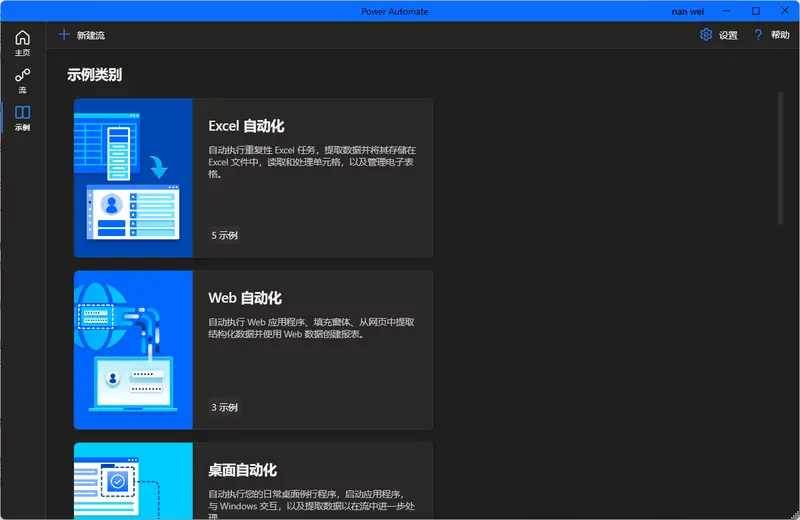Image resolution: width=800 pixels, height=520 pixels.
Task: Click the 示例类别 heading
Action: (94, 75)
